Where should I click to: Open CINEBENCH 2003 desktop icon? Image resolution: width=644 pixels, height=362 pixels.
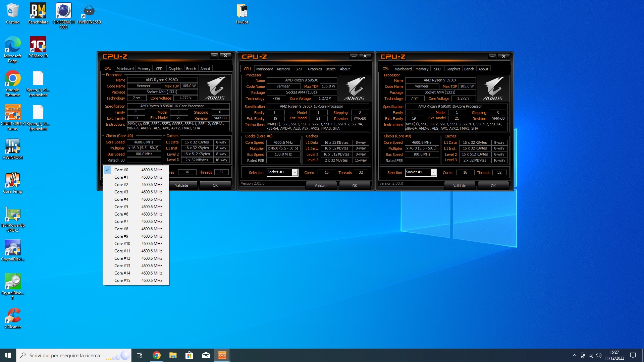pos(63,16)
